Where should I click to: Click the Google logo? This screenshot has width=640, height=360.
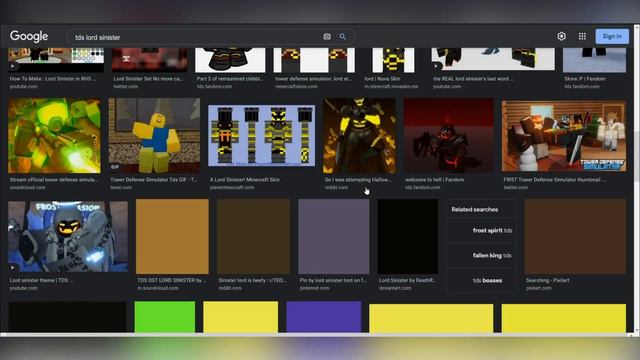click(x=29, y=36)
